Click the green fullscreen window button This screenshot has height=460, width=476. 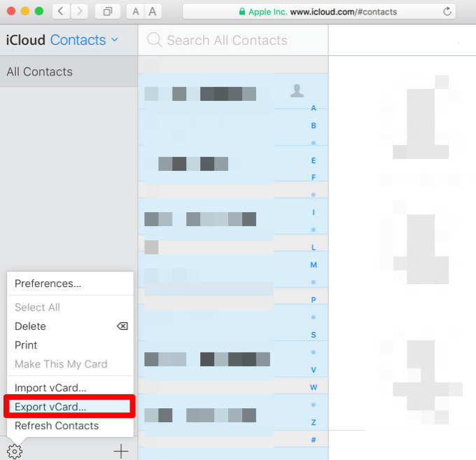pyautogui.click(x=39, y=11)
